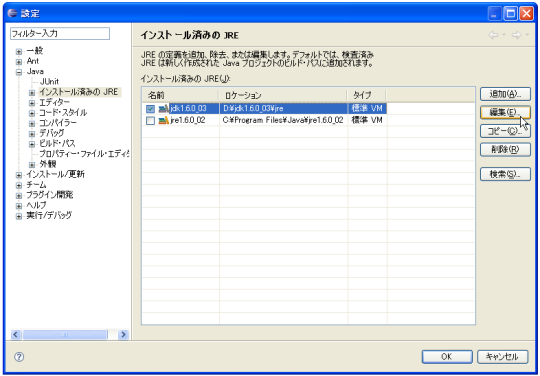The width and height of the screenshot is (540, 376).
Task: Click the フィルター入力 filter text field
Action: 60,33
